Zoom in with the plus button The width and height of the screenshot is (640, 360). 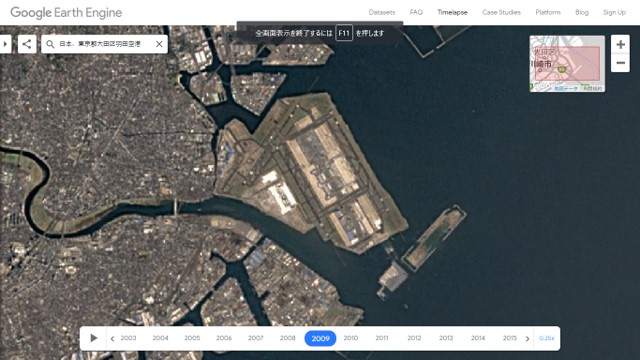(620, 44)
